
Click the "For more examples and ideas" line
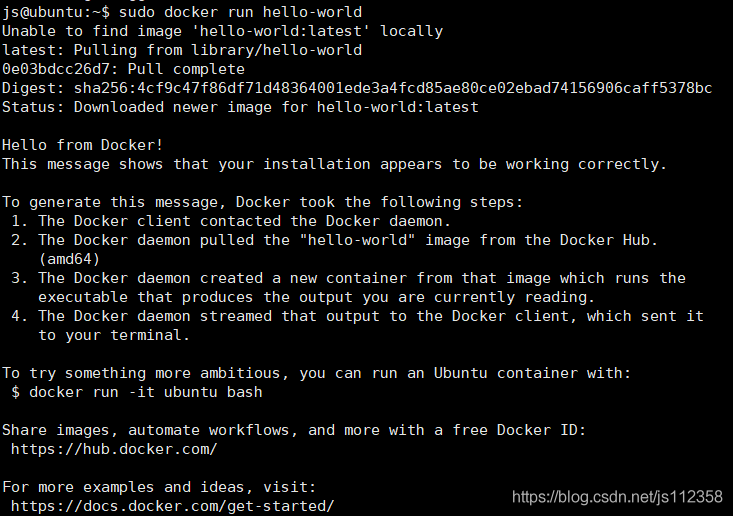[x=159, y=487]
